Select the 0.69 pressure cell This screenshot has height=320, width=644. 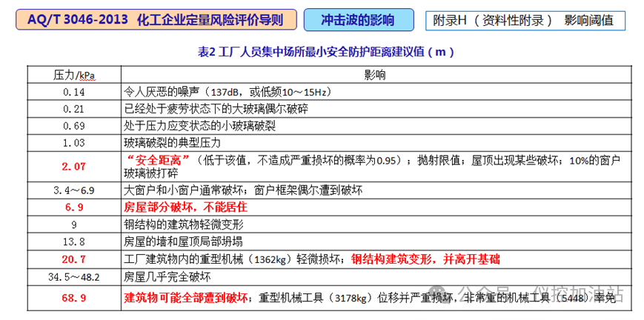[x=74, y=126]
